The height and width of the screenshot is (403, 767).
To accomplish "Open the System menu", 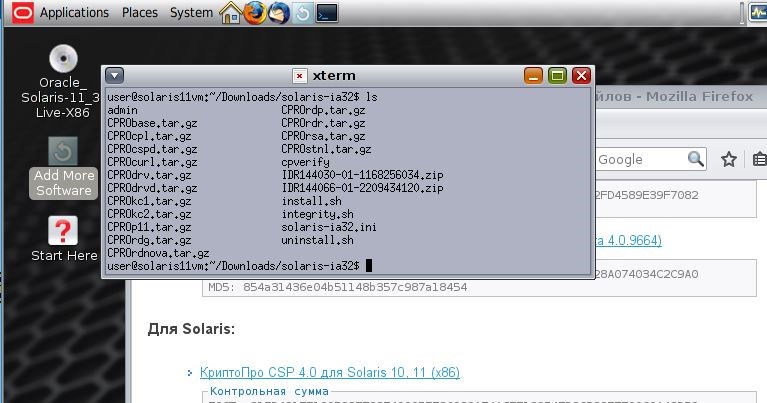I will pos(191,13).
